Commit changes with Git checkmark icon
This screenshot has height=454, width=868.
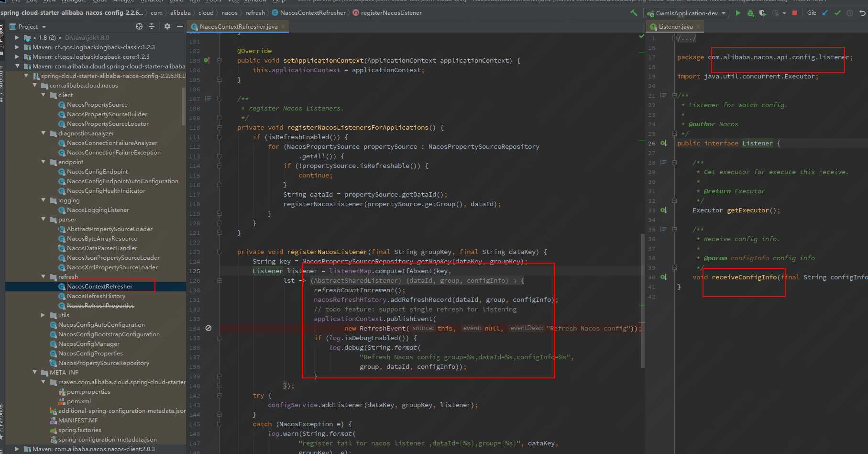tap(837, 13)
